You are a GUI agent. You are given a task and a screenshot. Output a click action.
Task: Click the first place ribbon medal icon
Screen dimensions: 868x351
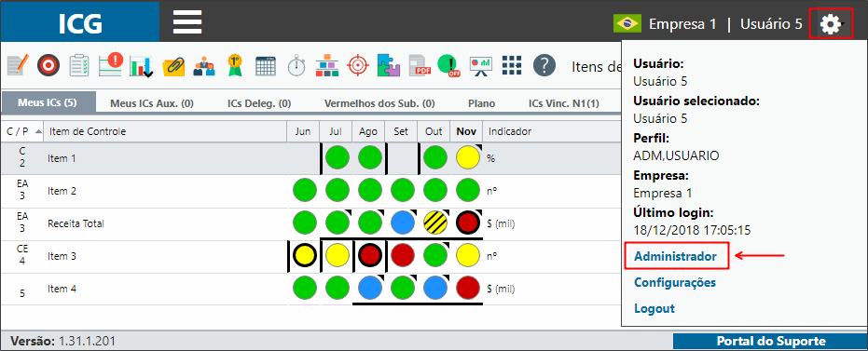(x=235, y=66)
